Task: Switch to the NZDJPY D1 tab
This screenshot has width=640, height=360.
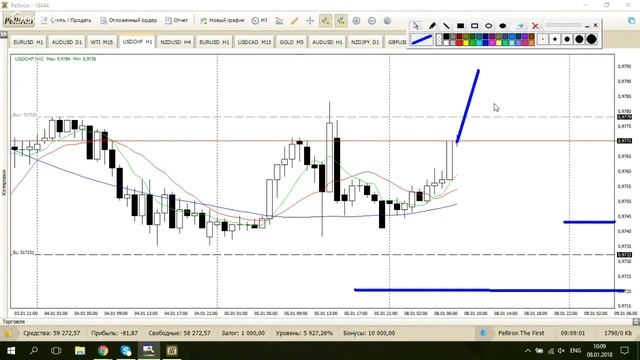Action: tap(365, 42)
